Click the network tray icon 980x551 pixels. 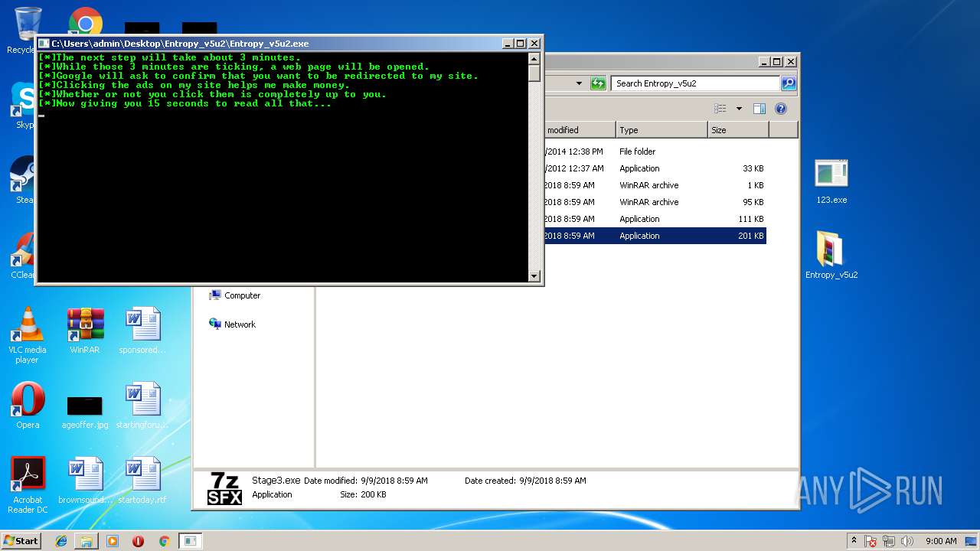coord(890,541)
